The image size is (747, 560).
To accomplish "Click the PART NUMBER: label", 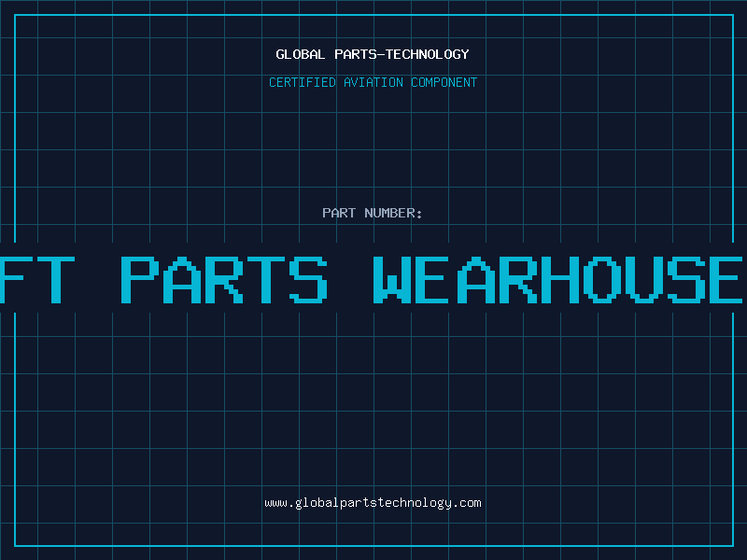I will [x=372, y=213].
